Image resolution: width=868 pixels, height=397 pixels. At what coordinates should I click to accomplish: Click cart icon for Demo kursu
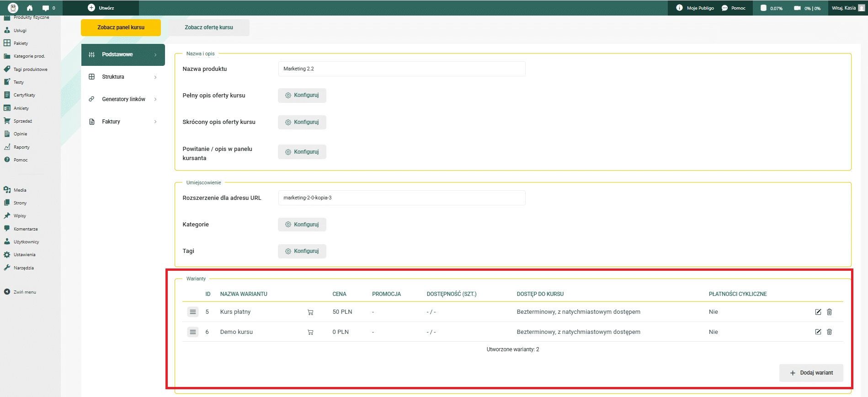click(x=310, y=333)
